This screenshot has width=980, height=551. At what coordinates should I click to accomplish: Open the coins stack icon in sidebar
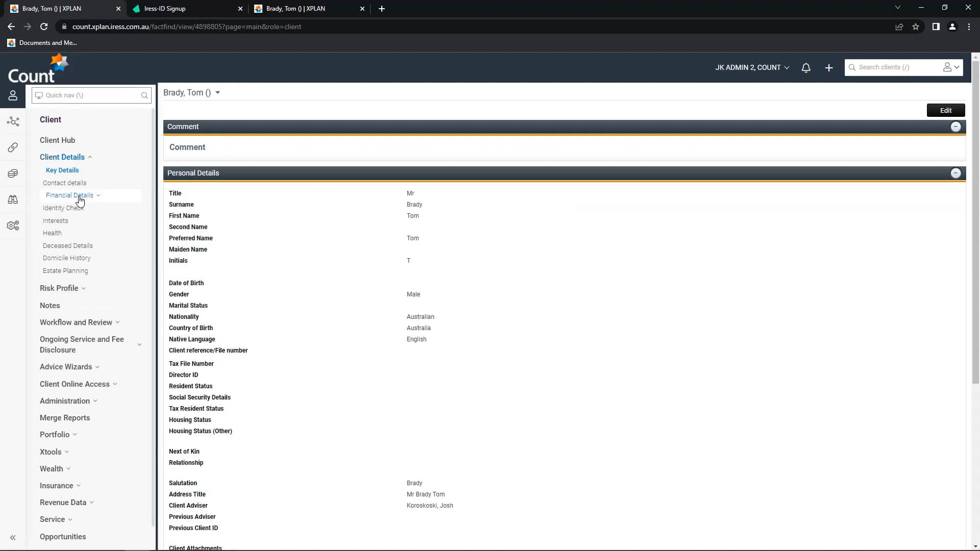click(13, 173)
